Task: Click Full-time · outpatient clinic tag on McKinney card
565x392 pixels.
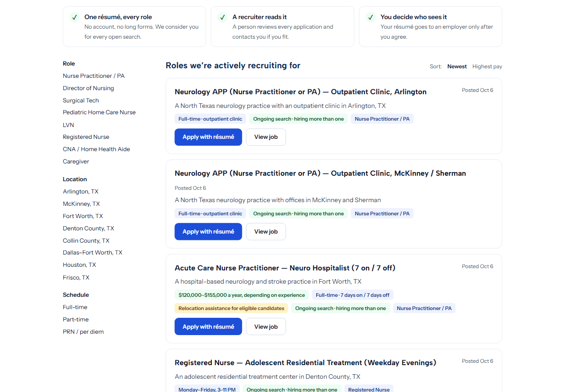Action: (x=210, y=214)
